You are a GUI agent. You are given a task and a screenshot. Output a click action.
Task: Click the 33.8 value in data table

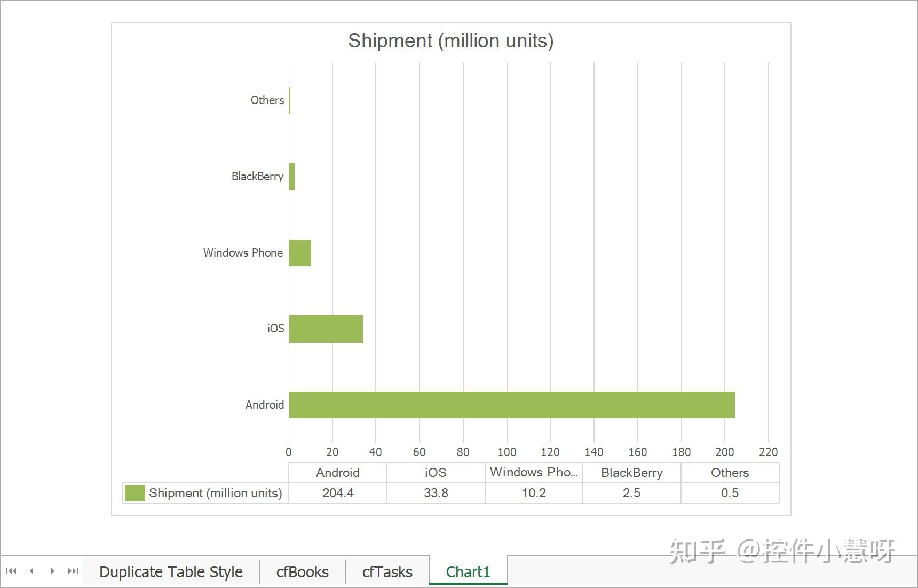click(436, 493)
